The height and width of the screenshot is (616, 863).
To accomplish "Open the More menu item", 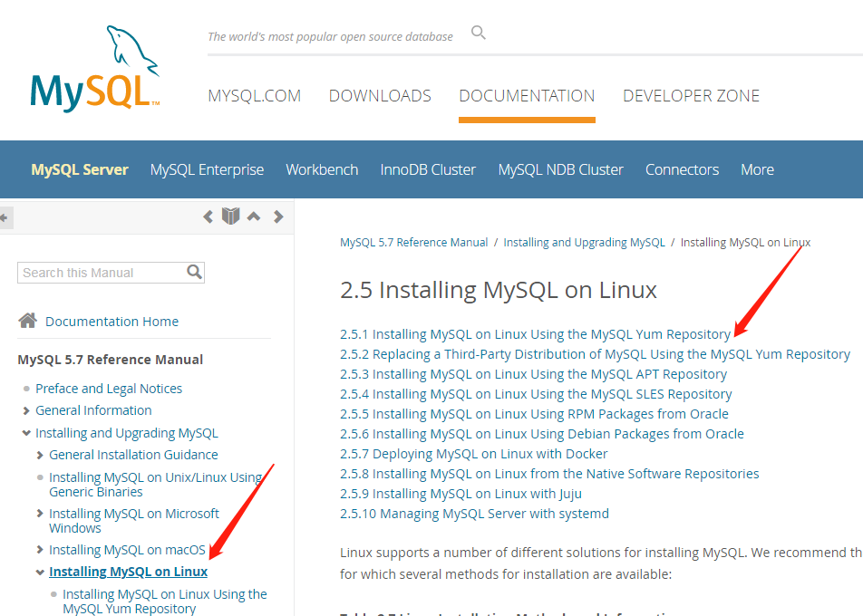I will [757, 169].
